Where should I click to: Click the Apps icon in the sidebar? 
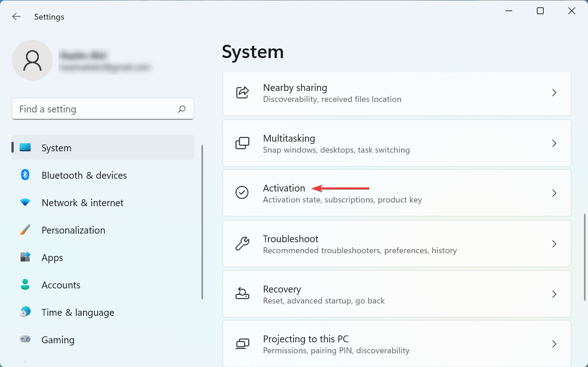point(25,257)
